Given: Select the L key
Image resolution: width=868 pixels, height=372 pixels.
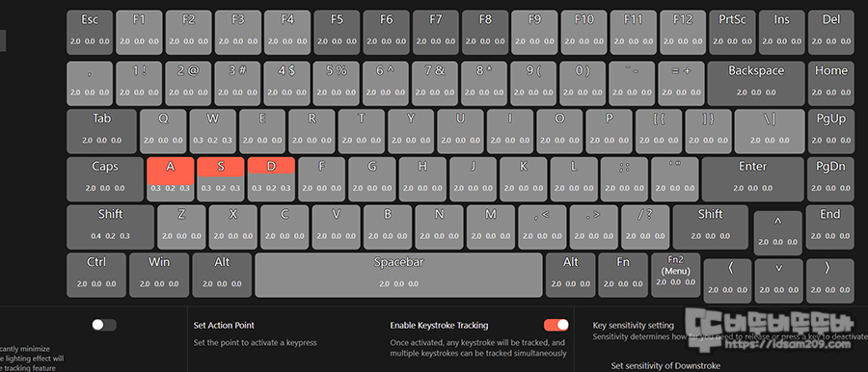Looking at the screenshot, I should (x=574, y=179).
